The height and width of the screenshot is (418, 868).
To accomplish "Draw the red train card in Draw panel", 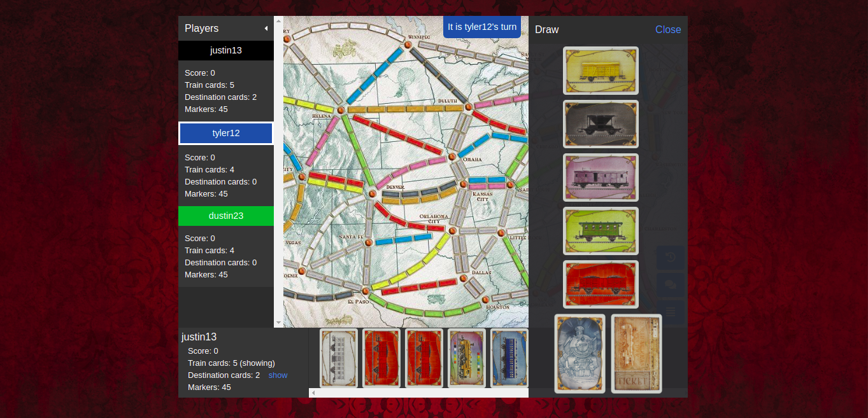I will click(x=601, y=284).
